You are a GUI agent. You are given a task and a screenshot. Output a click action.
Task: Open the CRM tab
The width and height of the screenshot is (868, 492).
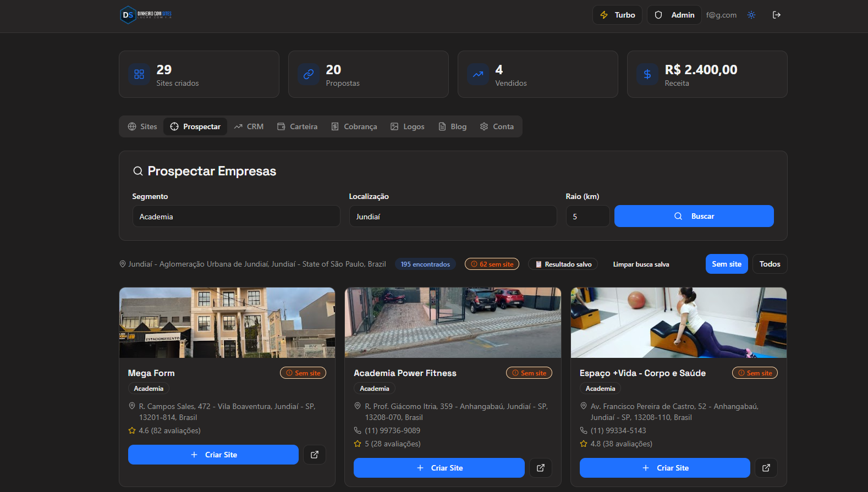249,126
